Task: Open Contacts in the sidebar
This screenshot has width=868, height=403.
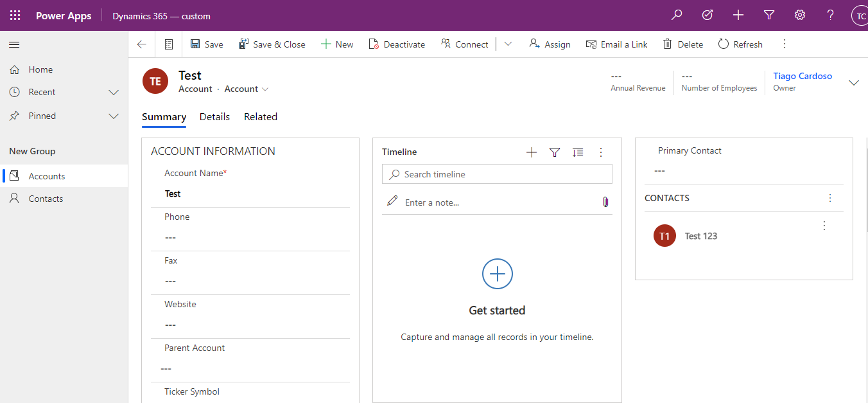Action: point(46,199)
